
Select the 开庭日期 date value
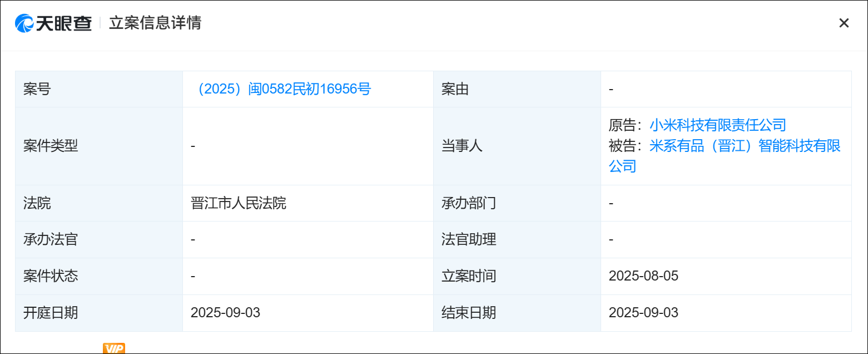pos(225,313)
